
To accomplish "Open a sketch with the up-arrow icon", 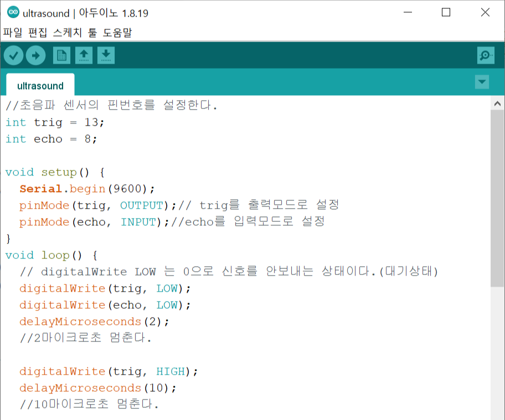I will pyautogui.click(x=84, y=55).
